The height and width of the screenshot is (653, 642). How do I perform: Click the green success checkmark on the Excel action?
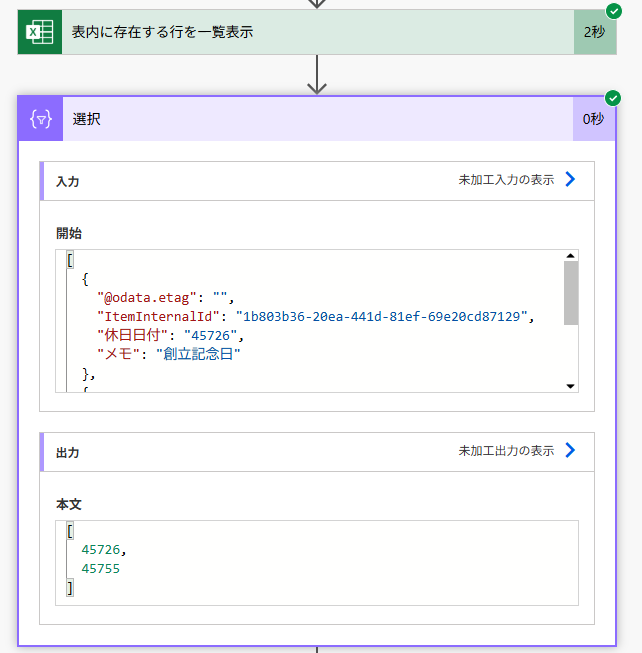click(614, 11)
